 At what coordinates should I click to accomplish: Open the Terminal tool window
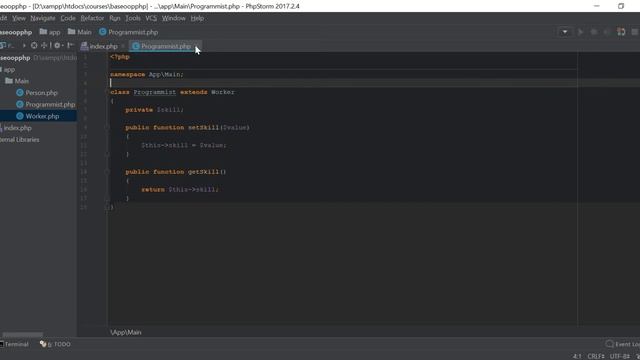click(14, 344)
